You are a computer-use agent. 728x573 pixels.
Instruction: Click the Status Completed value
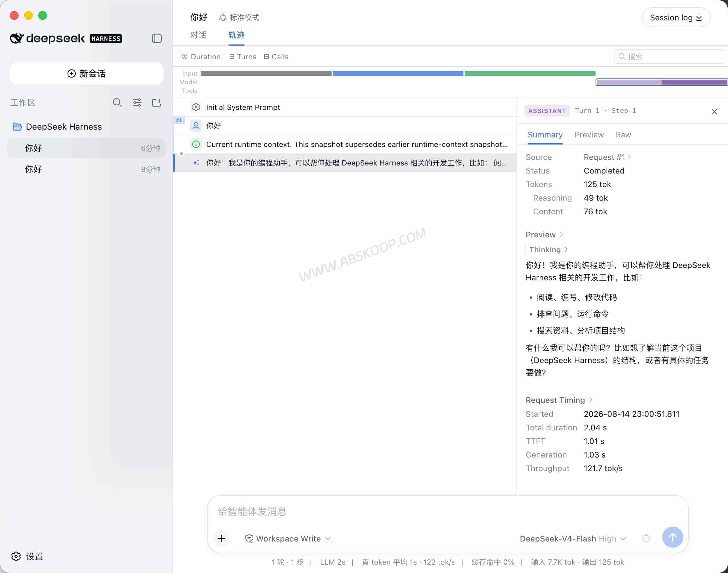pos(604,171)
